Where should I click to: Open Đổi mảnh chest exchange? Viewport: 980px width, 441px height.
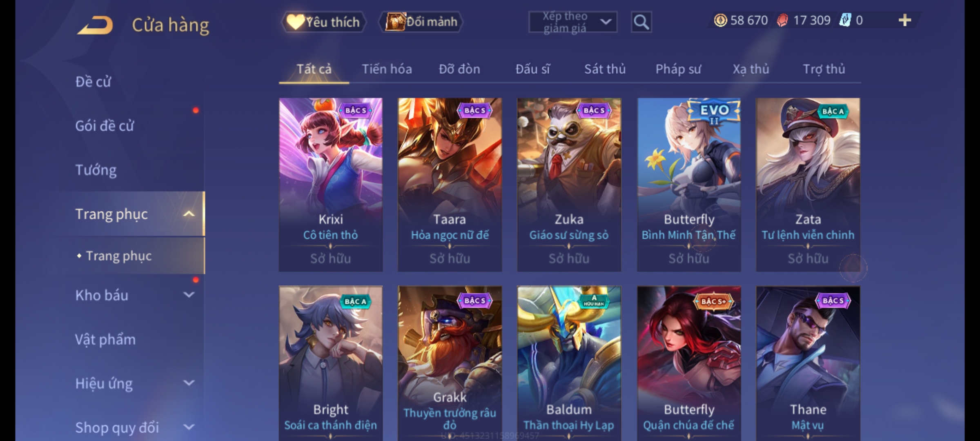421,22
